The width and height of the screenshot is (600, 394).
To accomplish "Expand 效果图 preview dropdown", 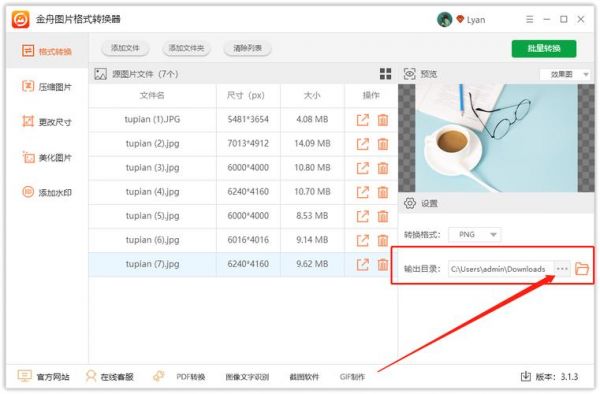I will click(566, 74).
